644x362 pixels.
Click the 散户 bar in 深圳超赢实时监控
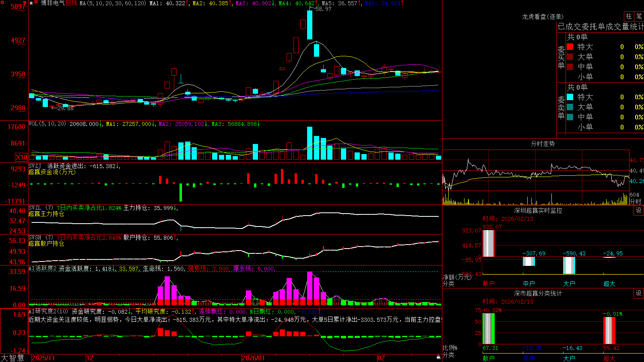point(488,243)
